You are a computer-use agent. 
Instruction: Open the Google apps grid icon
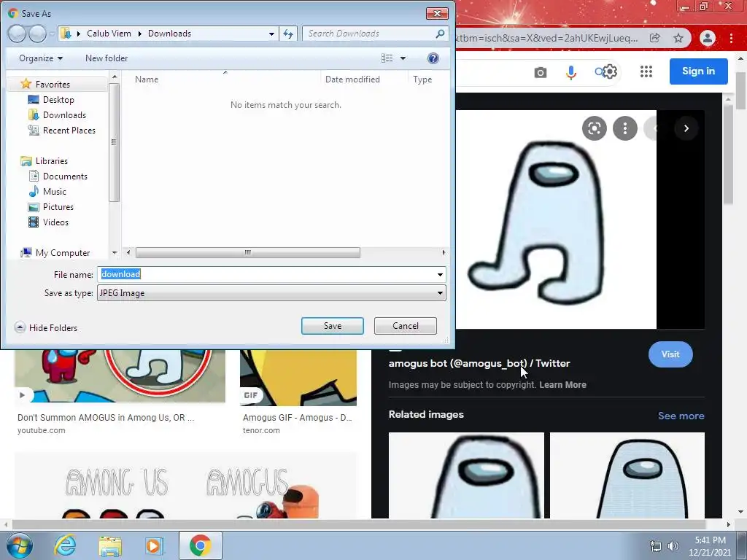[x=646, y=71]
